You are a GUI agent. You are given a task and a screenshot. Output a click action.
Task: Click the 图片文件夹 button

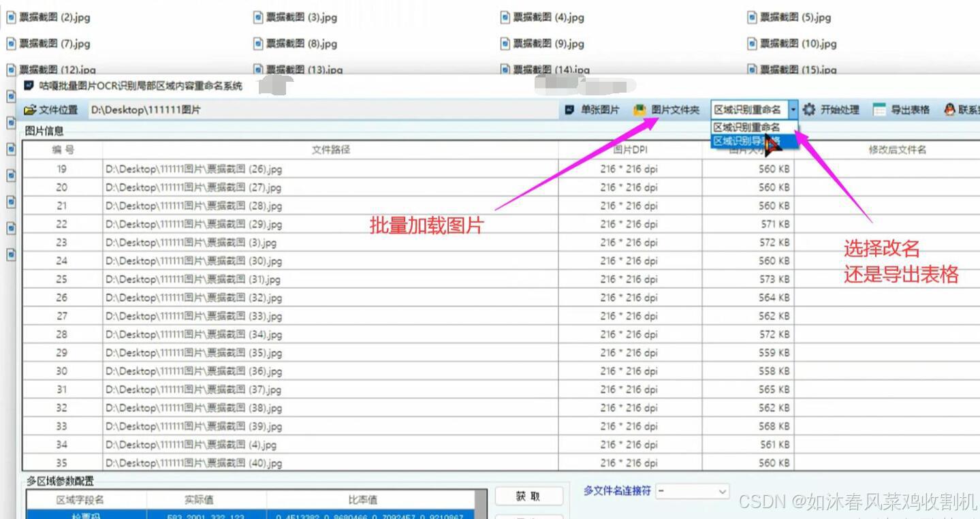(x=667, y=110)
